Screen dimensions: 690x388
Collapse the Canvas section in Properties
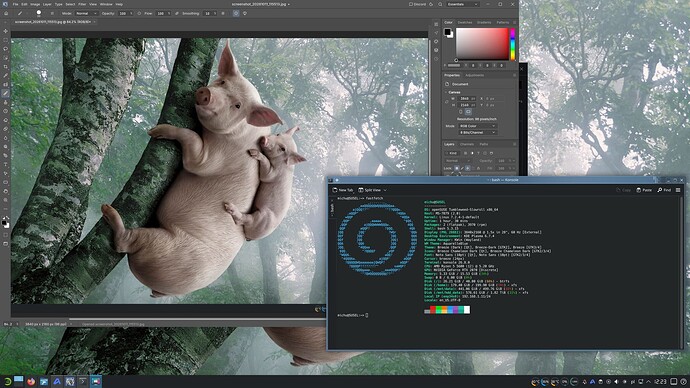click(x=446, y=92)
